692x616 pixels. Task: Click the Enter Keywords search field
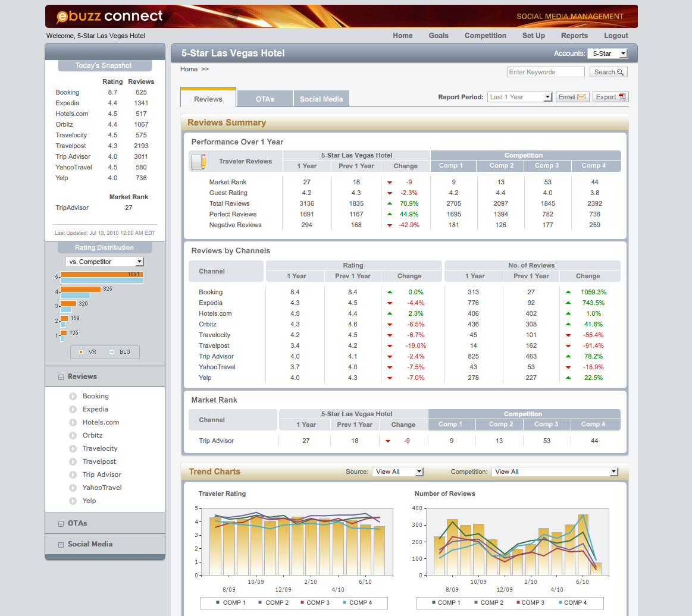546,72
